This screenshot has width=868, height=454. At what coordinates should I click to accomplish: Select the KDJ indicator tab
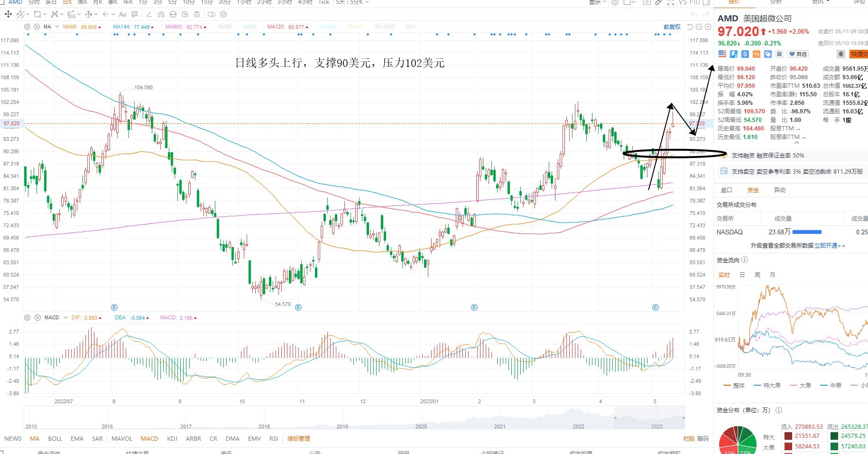[x=172, y=438]
